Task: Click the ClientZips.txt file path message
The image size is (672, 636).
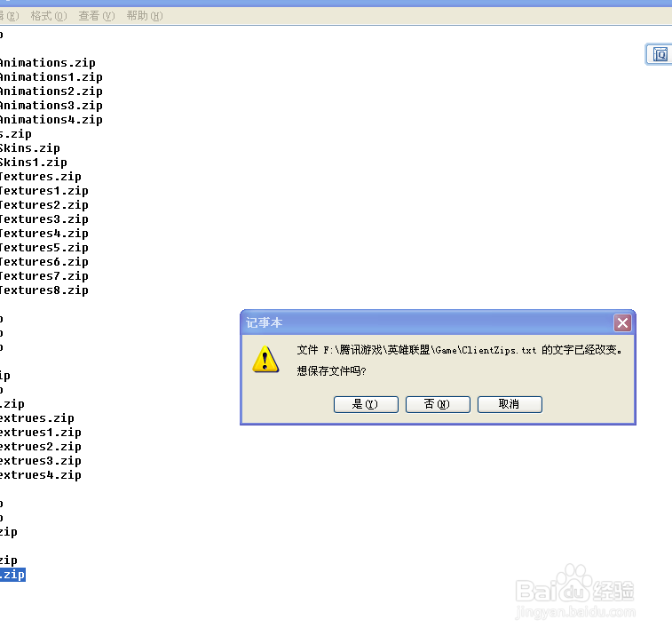Action: coord(460,350)
